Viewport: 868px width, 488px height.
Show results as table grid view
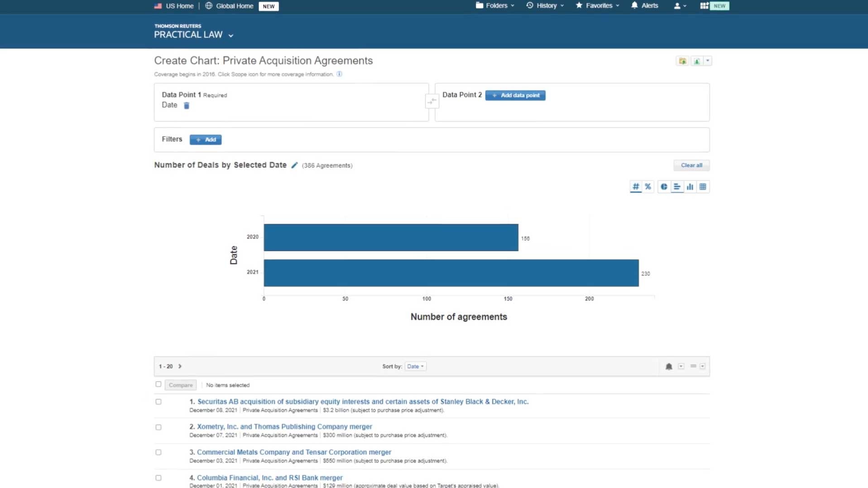click(x=702, y=187)
